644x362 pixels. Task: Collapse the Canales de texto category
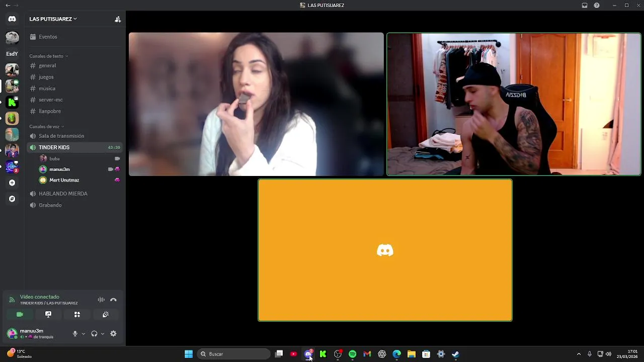click(x=48, y=56)
